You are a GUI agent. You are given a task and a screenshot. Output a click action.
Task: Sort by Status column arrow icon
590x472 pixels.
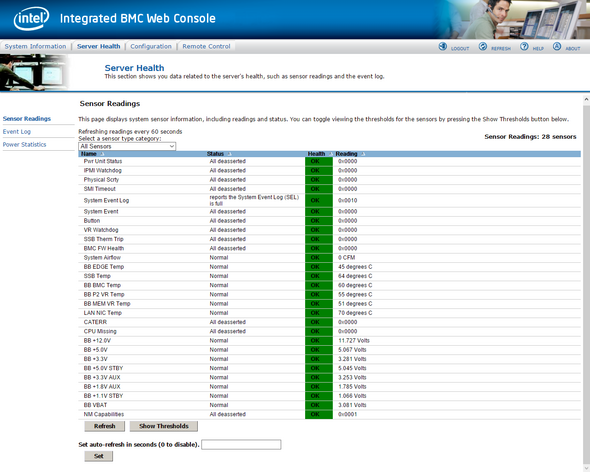pos(230,154)
